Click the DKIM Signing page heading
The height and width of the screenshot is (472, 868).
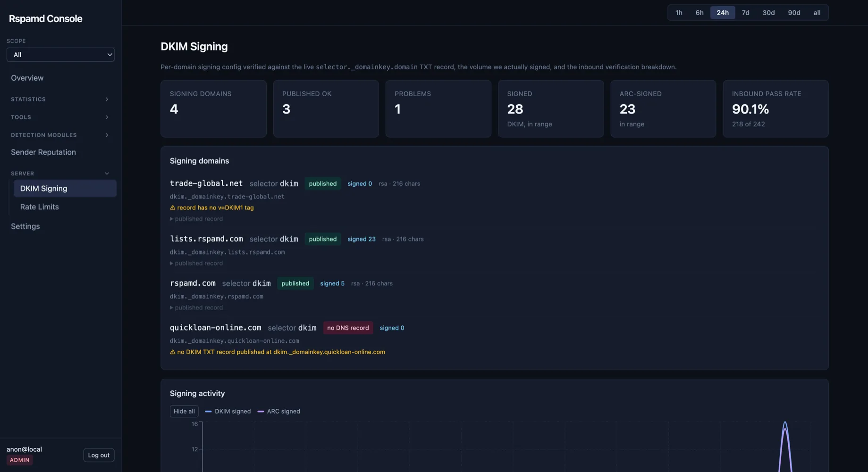[194, 47]
